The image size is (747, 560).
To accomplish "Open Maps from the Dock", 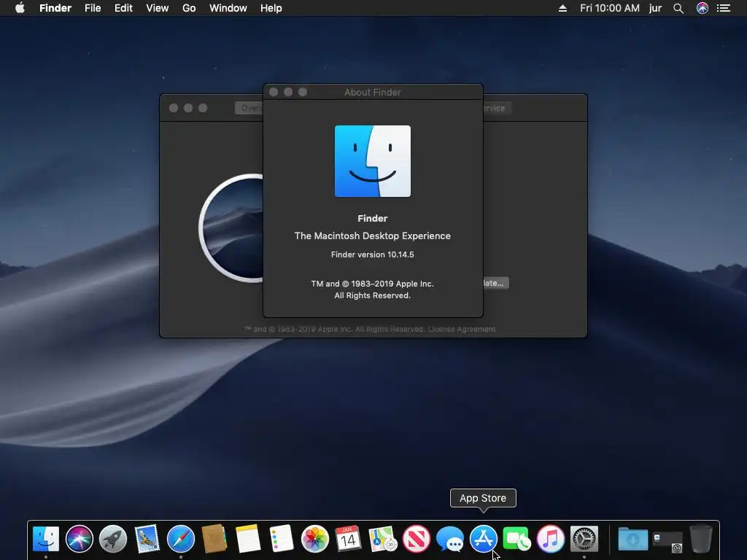I will [x=382, y=539].
